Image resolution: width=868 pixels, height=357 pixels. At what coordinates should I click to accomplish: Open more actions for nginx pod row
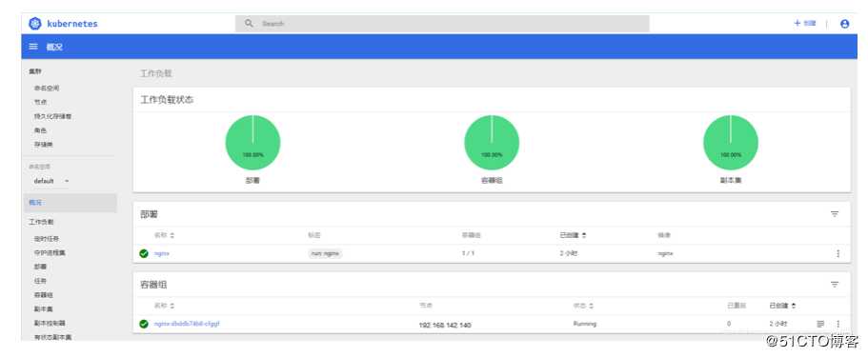pos(838,324)
